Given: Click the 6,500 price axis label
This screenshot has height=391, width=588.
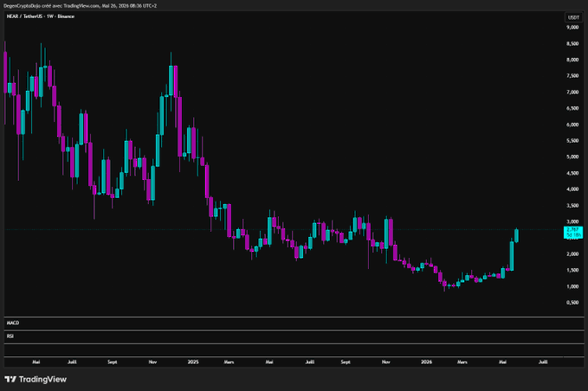Looking at the screenshot, I should pos(572,108).
